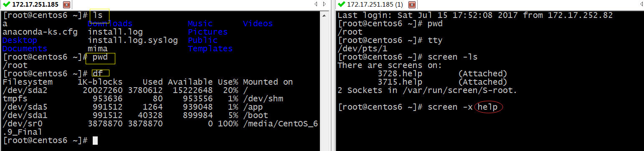Click the green connected checkmark on the left tab
The image size is (644, 151).
pyautogui.click(x=6, y=5)
